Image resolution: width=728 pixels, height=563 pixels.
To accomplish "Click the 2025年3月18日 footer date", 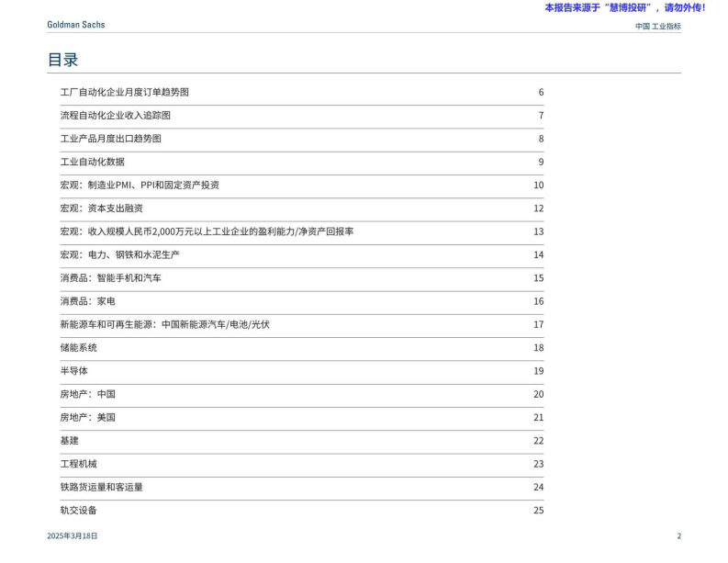I will click(73, 535).
